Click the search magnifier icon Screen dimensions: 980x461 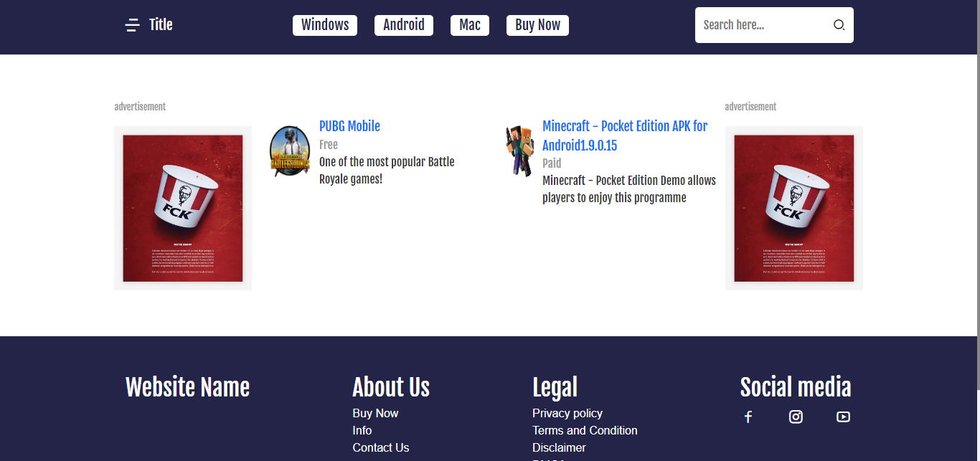pos(839,25)
